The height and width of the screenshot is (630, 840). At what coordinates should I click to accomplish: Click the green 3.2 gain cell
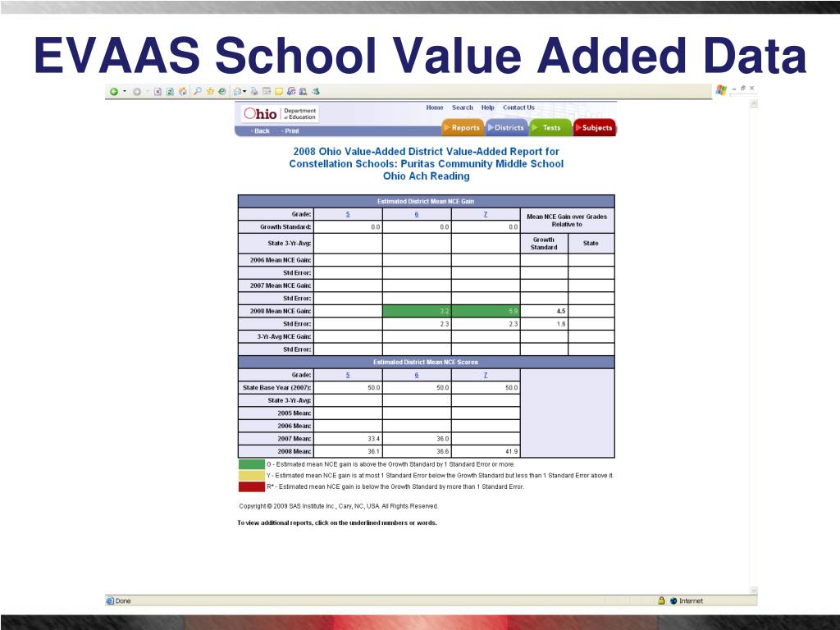pos(417,311)
